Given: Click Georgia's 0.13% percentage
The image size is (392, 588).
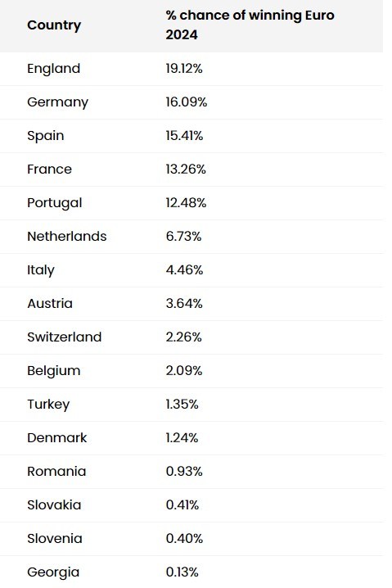Looking at the screenshot, I should pyautogui.click(x=182, y=572).
